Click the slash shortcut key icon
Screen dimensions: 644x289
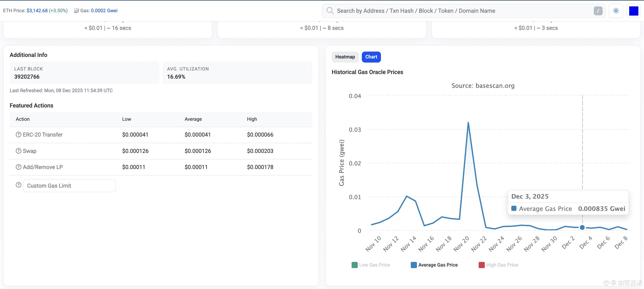[598, 11]
